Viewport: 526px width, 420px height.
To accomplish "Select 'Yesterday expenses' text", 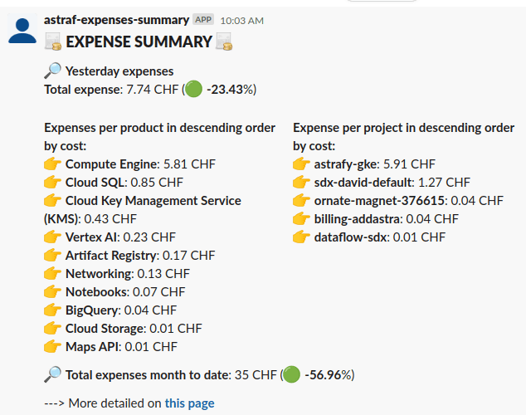I will 119,71.
